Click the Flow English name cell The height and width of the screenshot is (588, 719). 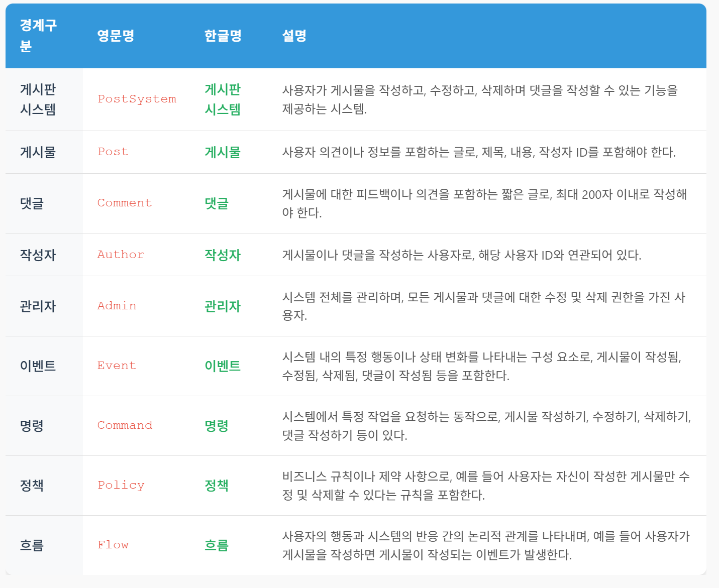pos(113,545)
